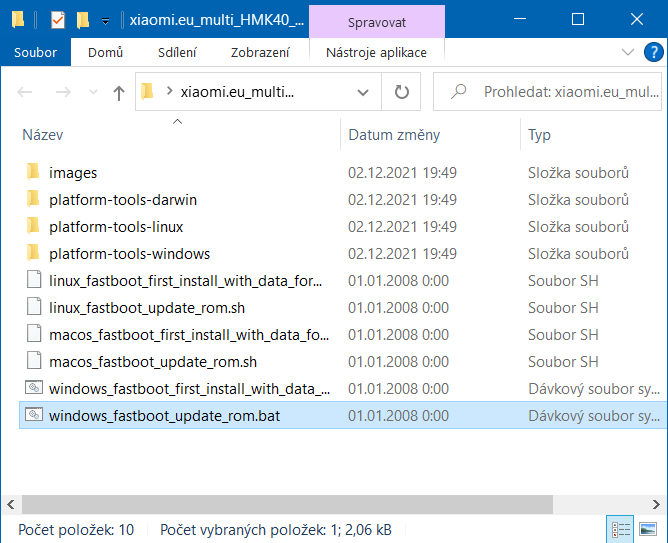
Task: Select the Spravovat contextual tab
Action: tap(377, 22)
